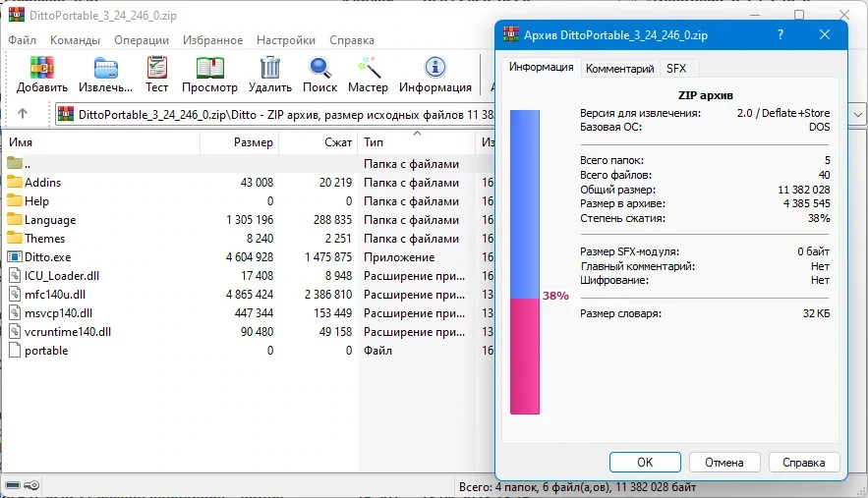
Task: Open the Команды menu
Action: point(75,40)
